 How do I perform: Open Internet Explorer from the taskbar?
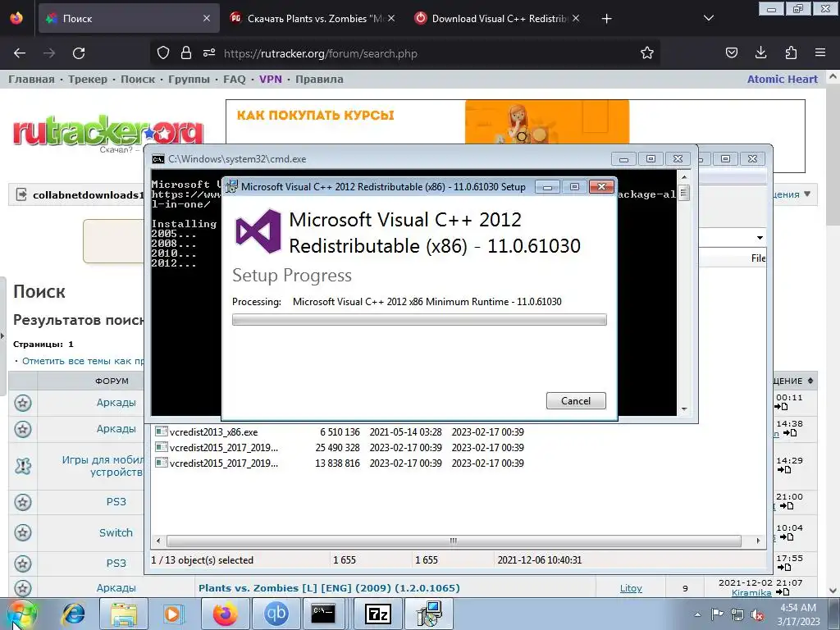coord(73,614)
